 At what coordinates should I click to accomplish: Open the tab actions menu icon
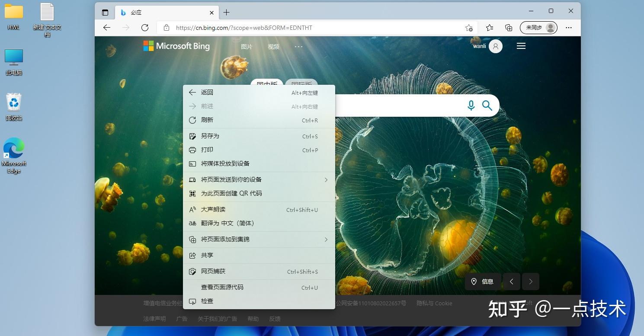pos(105,13)
